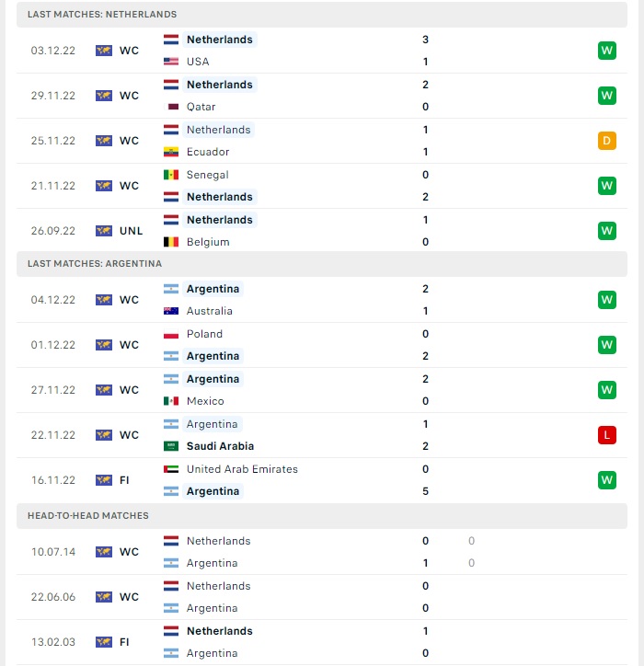Screen dimensions: 644x666
Task: Click the Ecuador flag icon
Action: click(x=171, y=152)
